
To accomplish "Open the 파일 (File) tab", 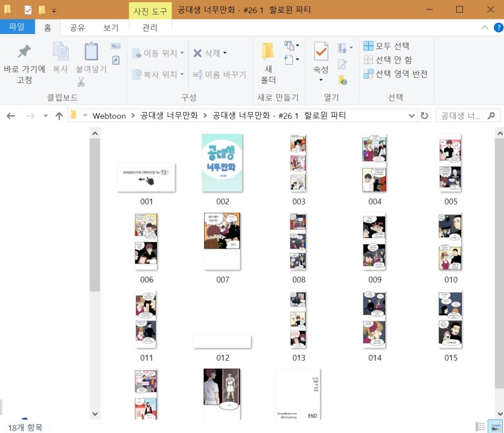I will (x=18, y=26).
